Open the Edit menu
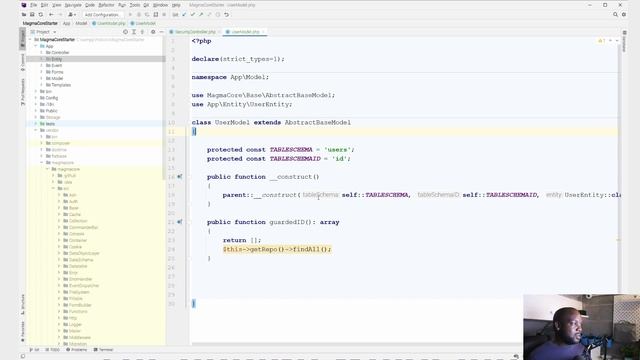The width and height of the screenshot is (640, 360). click(x=44, y=5)
